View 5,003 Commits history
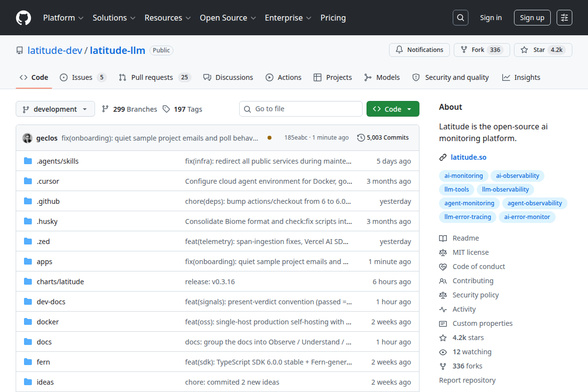The width and height of the screenshot is (588, 392). [x=383, y=138]
